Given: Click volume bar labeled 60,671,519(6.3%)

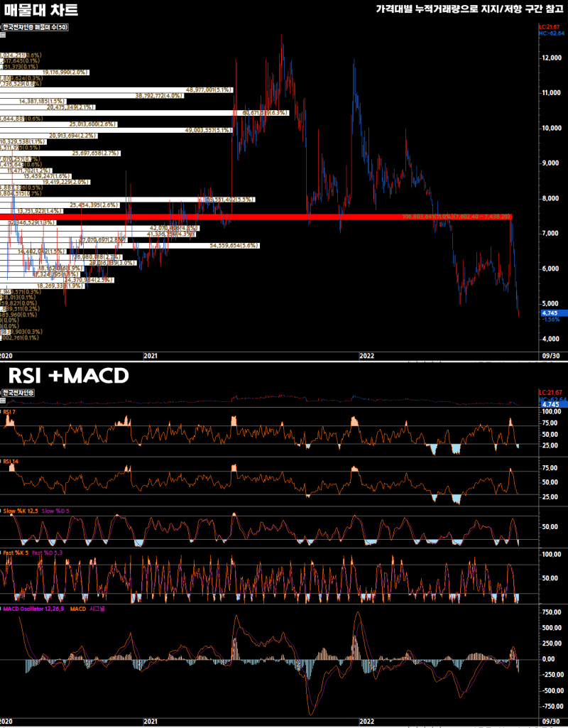Looking at the screenshot, I should (144, 113).
